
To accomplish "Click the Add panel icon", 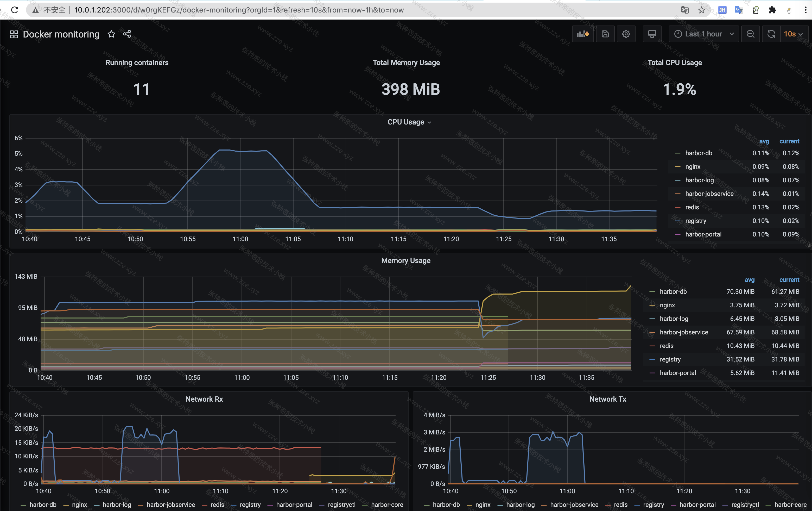I will tap(583, 34).
